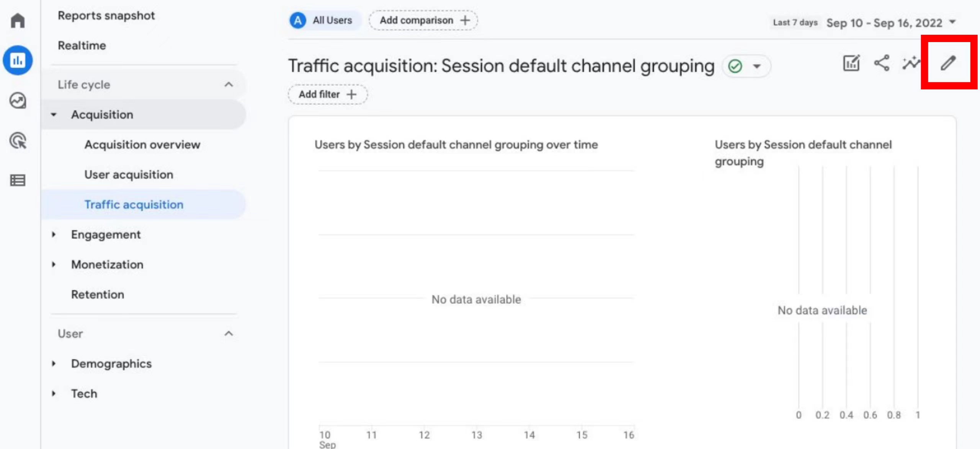Click the Share this report icon
The height and width of the screenshot is (449, 980).
coord(881,63)
